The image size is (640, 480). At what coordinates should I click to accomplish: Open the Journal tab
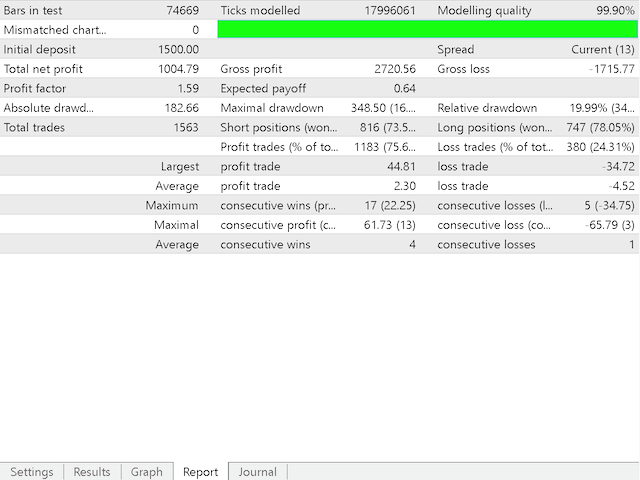pyautogui.click(x=258, y=472)
